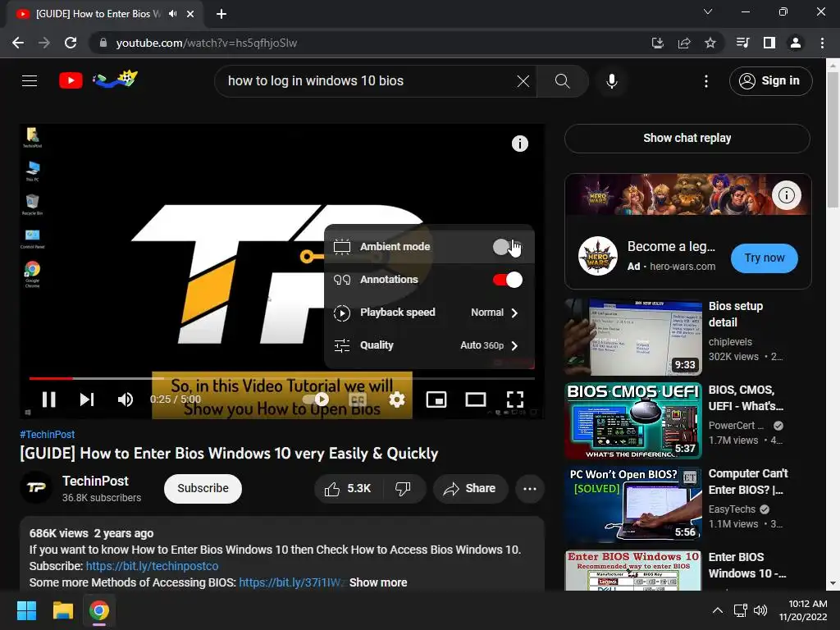Open Playback speed submenu
Screen dimensions: 840x630
pyautogui.click(x=429, y=313)
